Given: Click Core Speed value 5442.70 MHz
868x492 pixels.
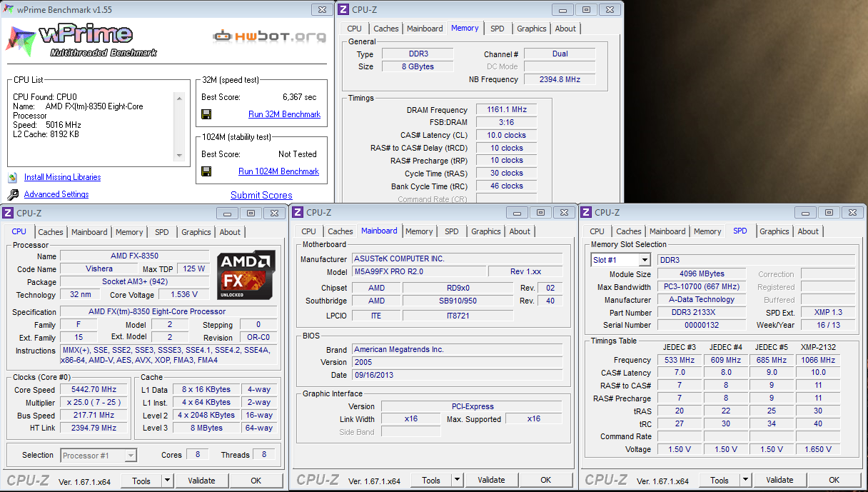Looking at the screenshot, I should point(94,390).
